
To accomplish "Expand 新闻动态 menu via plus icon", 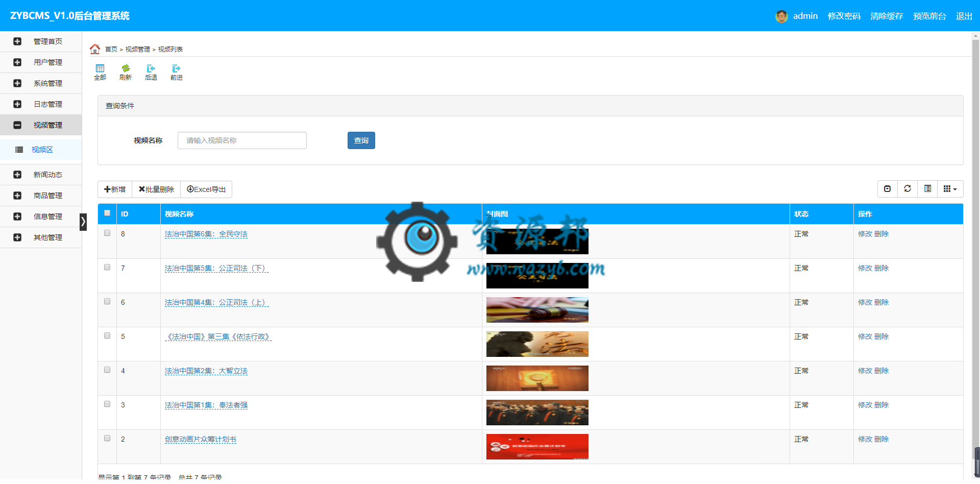I will [17, 175].
